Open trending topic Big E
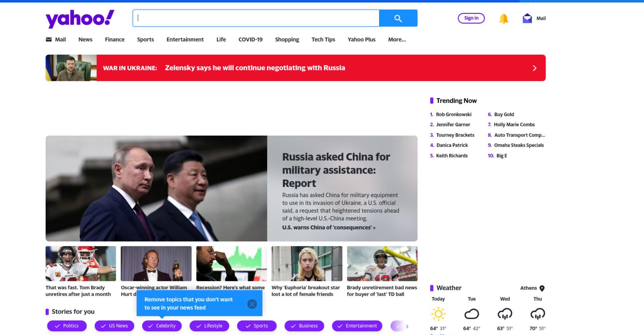The image size is (644, 335). 502,156
